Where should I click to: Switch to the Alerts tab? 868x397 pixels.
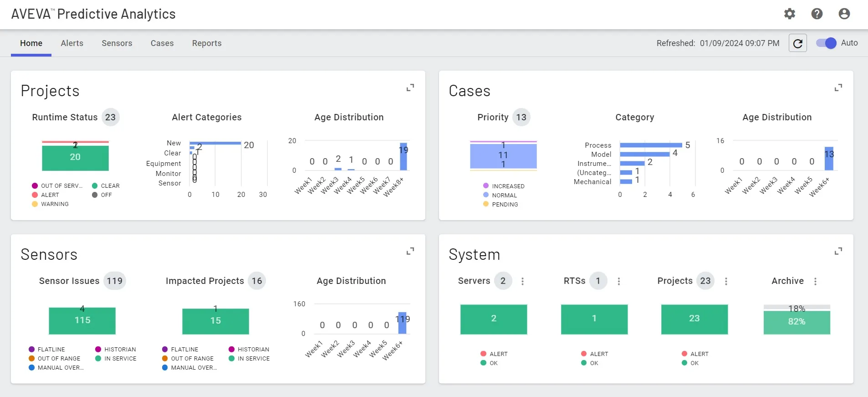point(72,43)
